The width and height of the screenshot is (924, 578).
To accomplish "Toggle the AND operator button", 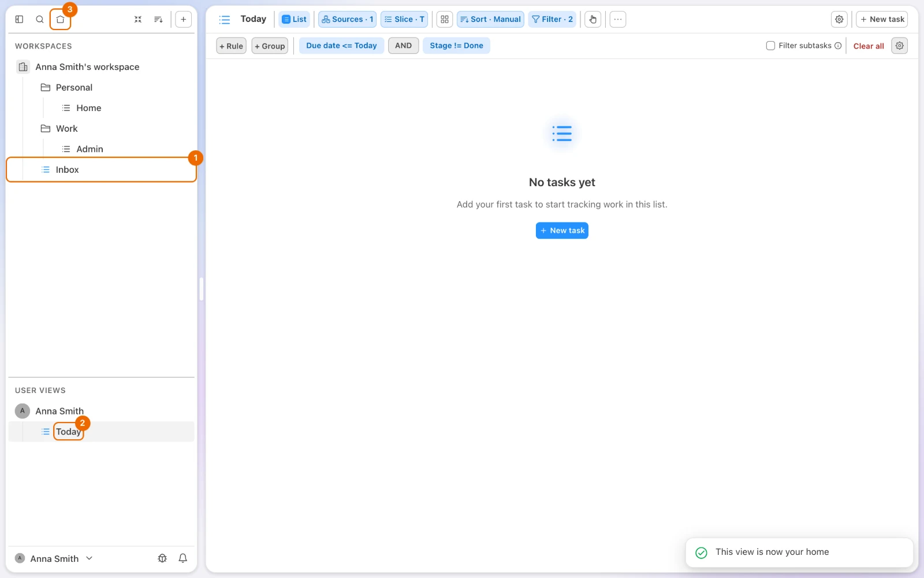I will pos(404,46).
